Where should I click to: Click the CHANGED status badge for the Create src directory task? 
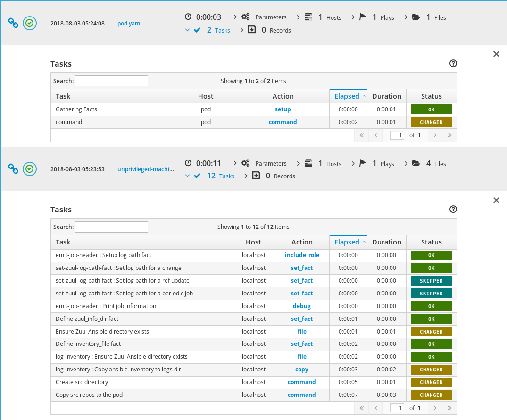tap(431, 382)
